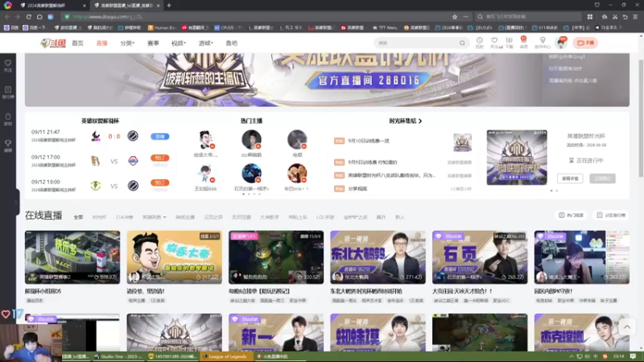Open the 9月10日训练赛一览 news item
The height and width of the screenshot is (362, 644).
(369, 141)
